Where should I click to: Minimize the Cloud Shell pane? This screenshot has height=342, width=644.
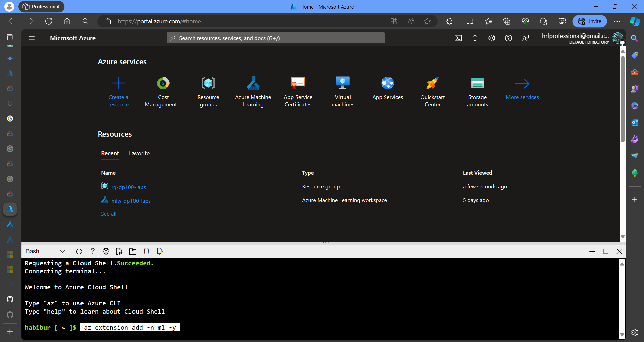coord(592,251)
